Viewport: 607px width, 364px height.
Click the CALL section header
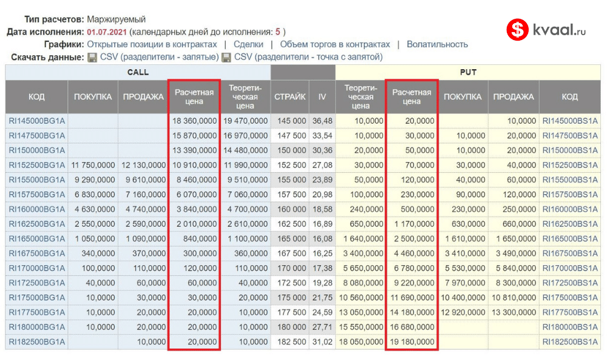(138, 72)
